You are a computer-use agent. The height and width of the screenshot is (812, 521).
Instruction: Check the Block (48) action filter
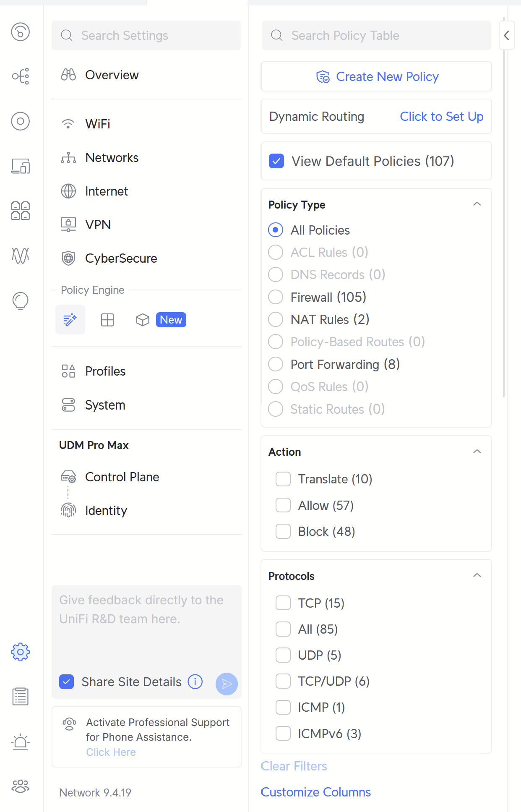pyautogui.click(x=283, y=532)
